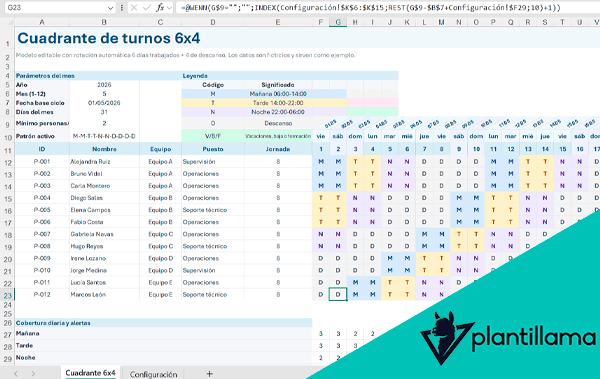Select Equipo D cell for Jorge Medina
The image size is (600, 379).
pyautogui.click(x=160, y=270)
